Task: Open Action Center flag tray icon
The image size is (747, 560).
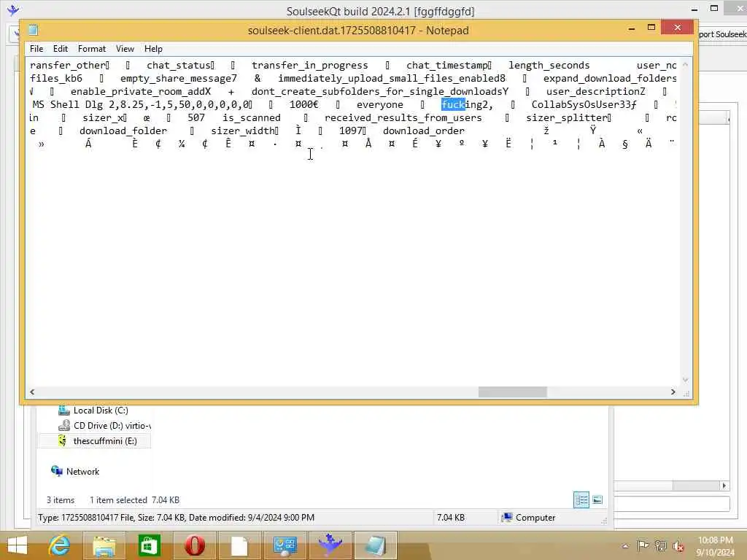Action: (x=643, y=545)
